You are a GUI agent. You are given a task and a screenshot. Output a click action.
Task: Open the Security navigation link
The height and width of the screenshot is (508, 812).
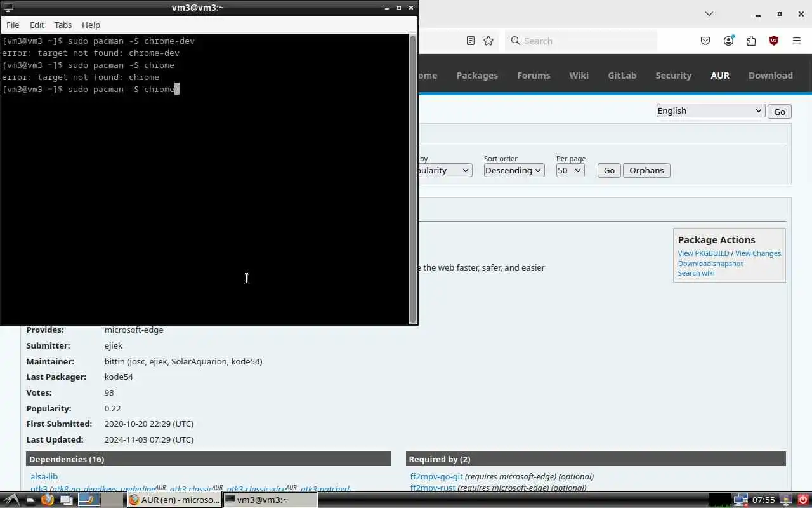pos(673,75)
